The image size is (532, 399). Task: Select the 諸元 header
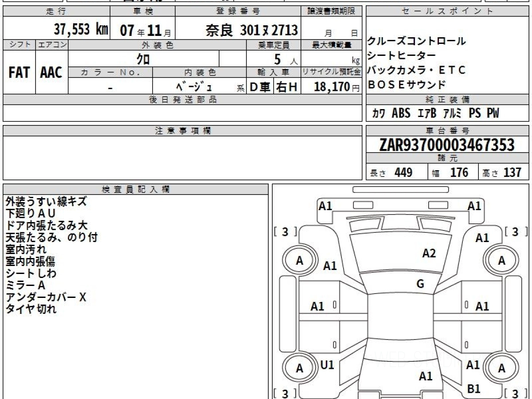(448, 159)
